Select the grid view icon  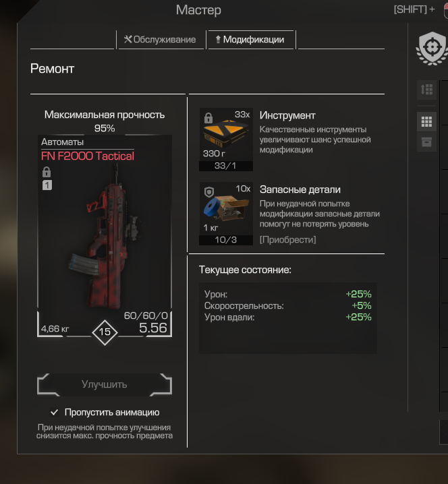coord(426,121)
